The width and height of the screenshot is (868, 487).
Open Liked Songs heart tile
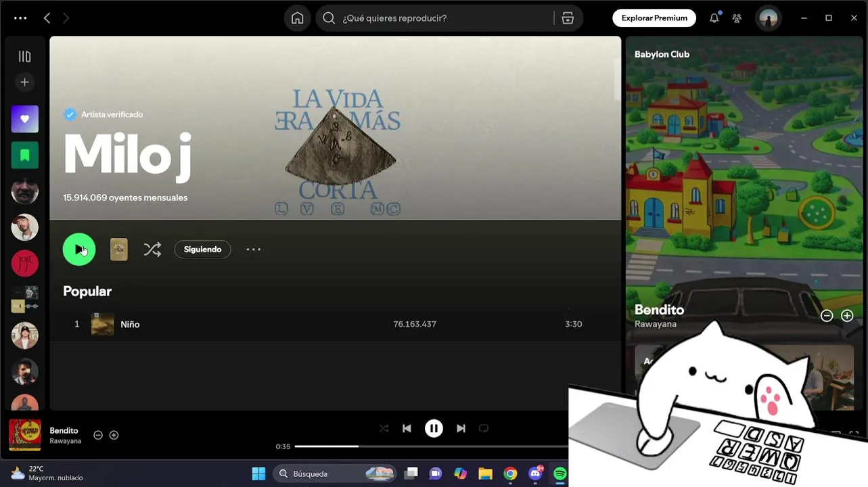(x=24, y=119)
